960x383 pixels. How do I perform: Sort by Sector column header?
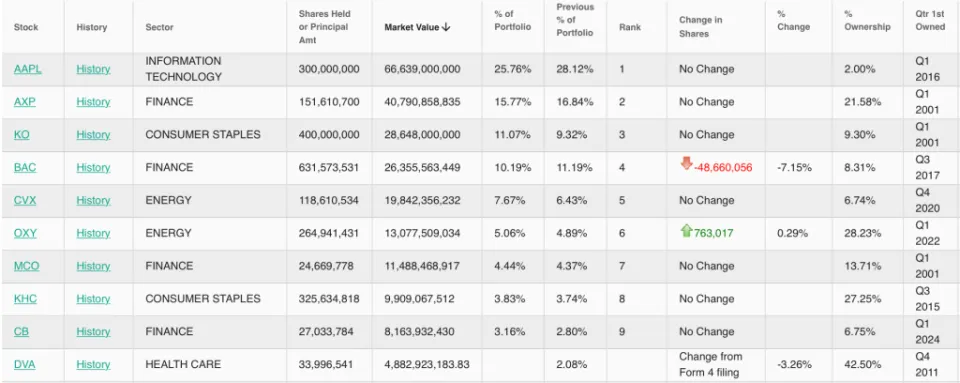point(159,28)
